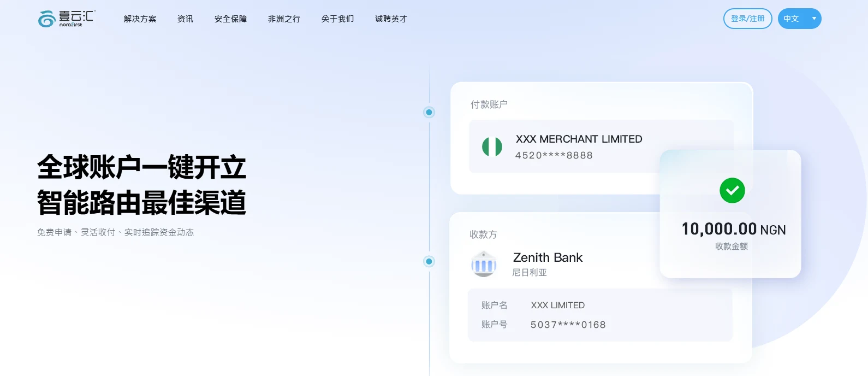The image size is (868, 376).
Task: Visit the 诚聘英才 careers page
Action: [x=391, y=19]
